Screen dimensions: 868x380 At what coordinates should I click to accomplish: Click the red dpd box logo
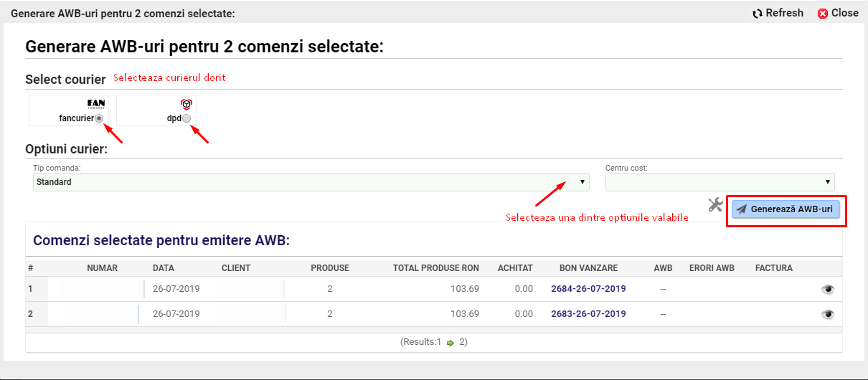(x=186, y=104)
